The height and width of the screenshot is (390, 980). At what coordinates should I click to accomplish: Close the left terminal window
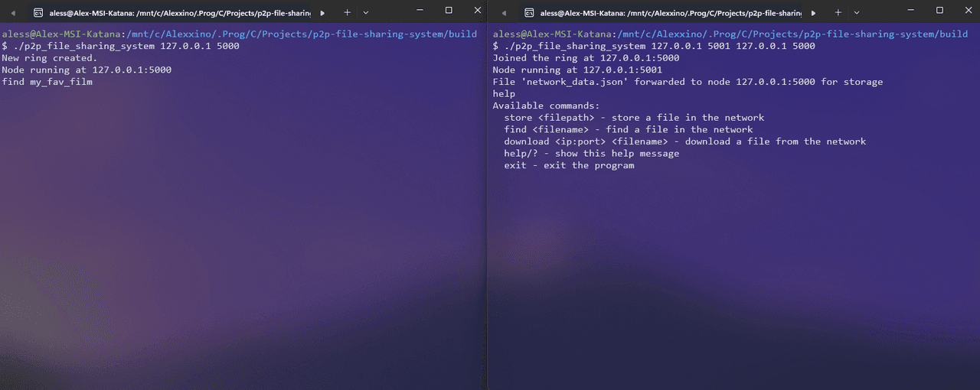[477, 11]
